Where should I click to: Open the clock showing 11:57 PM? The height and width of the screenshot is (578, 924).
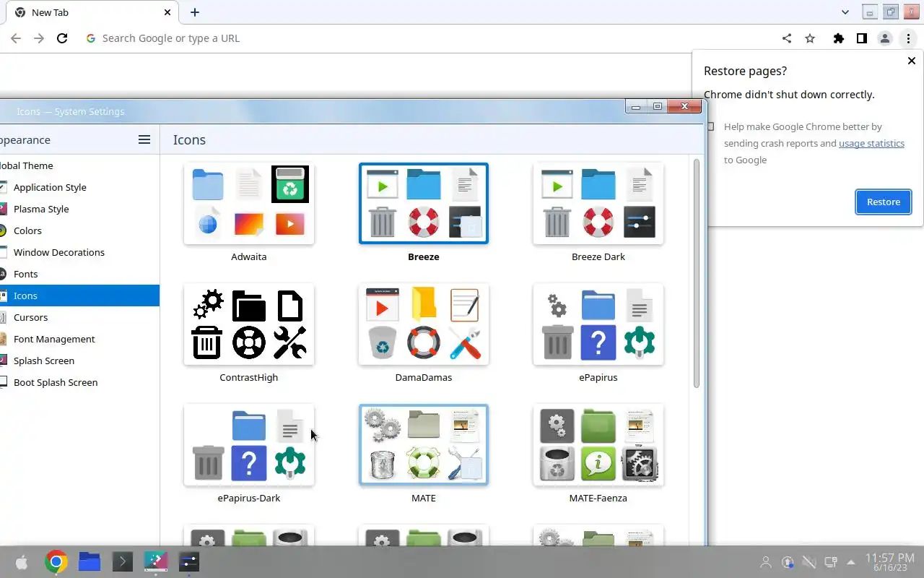[x=890, y=562]
